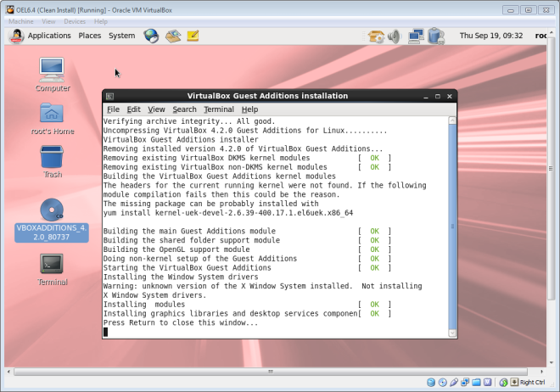Open the terminal Help menu
Screen dimensions: 560x392
pos(249,109)
